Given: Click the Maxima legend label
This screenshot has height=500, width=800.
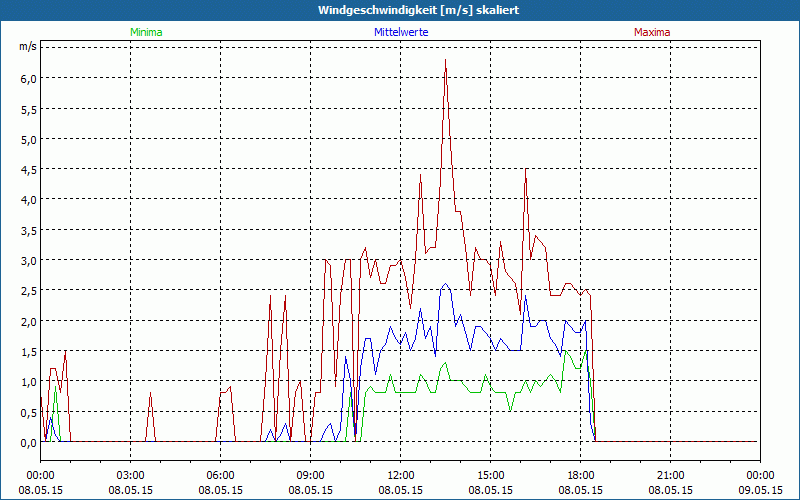Looking at the screenshot, I should [x=652, y=32].
